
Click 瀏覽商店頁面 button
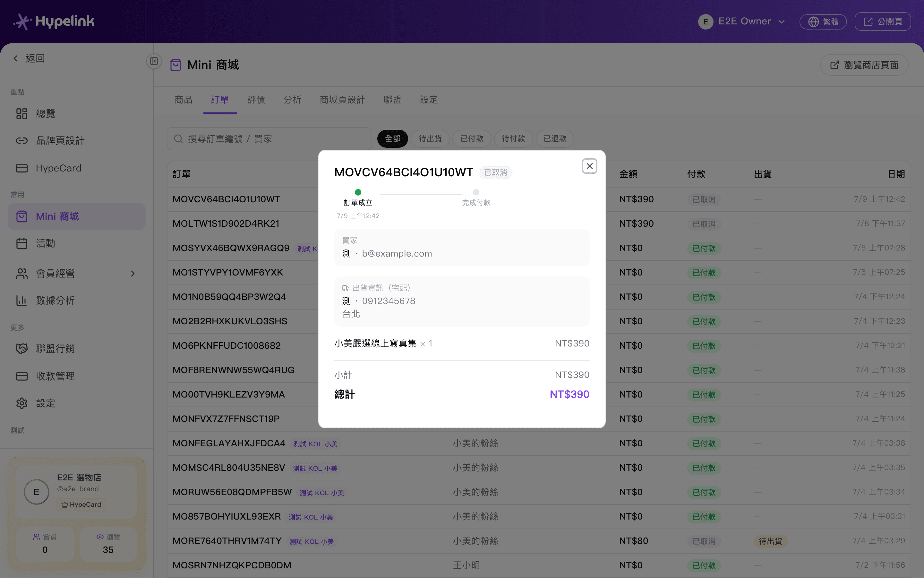pos(864,65)
